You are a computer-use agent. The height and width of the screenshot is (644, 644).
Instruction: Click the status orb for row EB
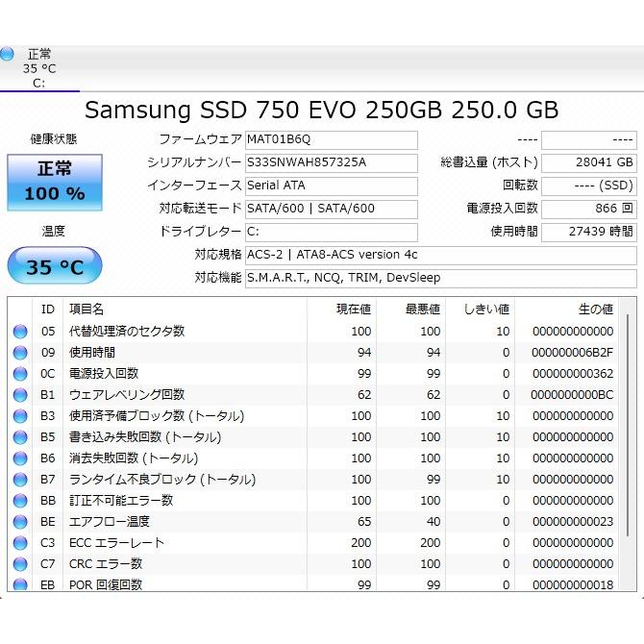(x=20, y=584)
